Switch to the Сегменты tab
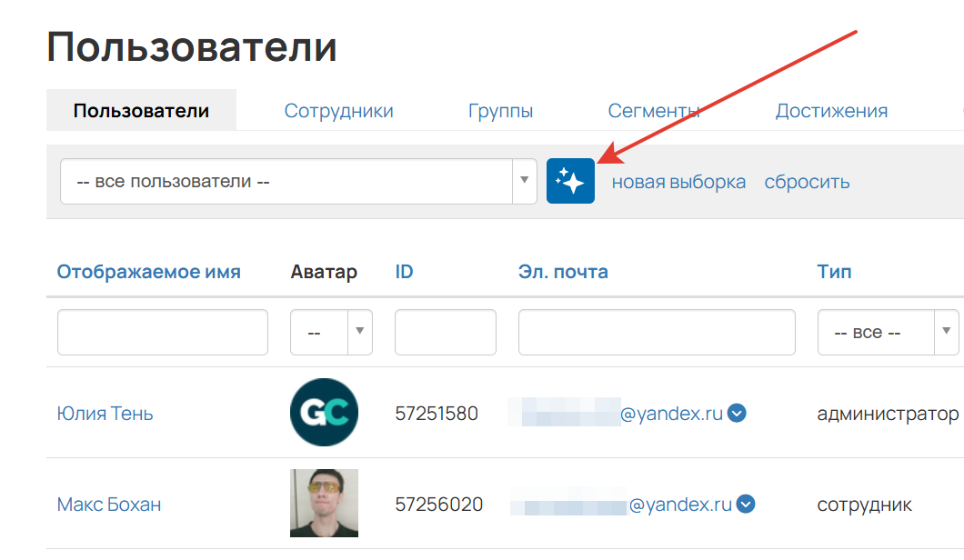Screen dimensions: 964x560 click(x=653, y=109)
